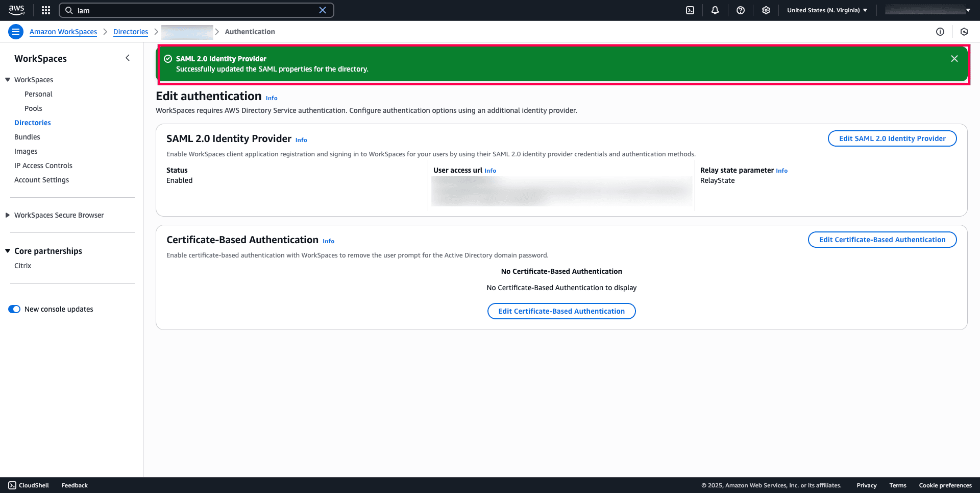This screenshot has height=493, width=980.
Task: Open CloudShell from the top bar icon
Action: point(690,10)
